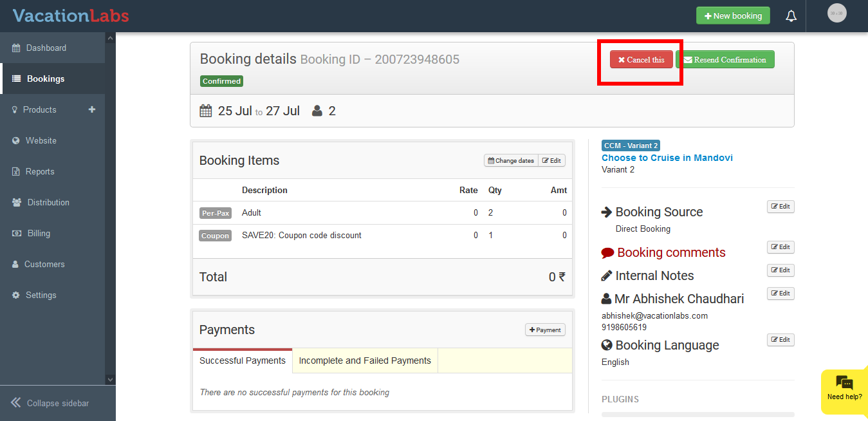
Task: Select the Successful Payments tab
Action: [243, 360]
